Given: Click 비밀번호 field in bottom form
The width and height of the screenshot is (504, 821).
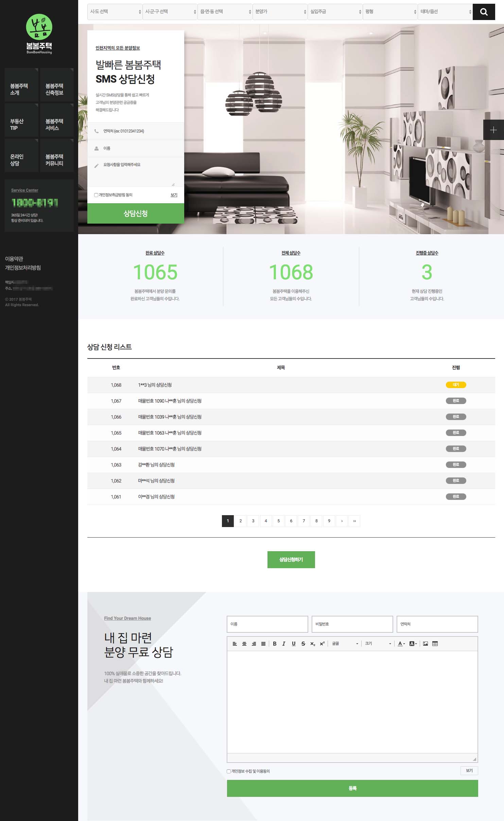Looking at the screenshot, I should (x=352, y=624).
